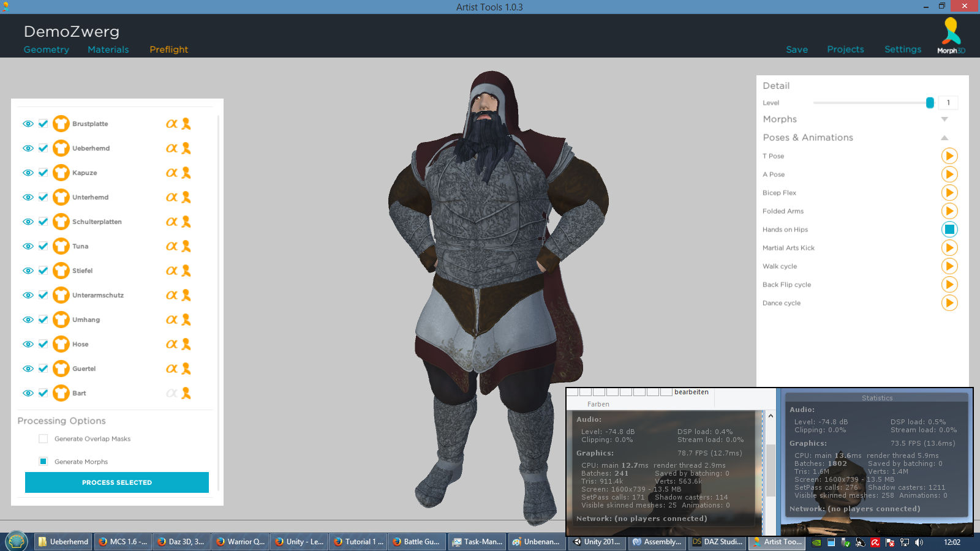This screenshot has width=980, height=551.
Task: Play the T Pose animation
Action: coord(949,156)
